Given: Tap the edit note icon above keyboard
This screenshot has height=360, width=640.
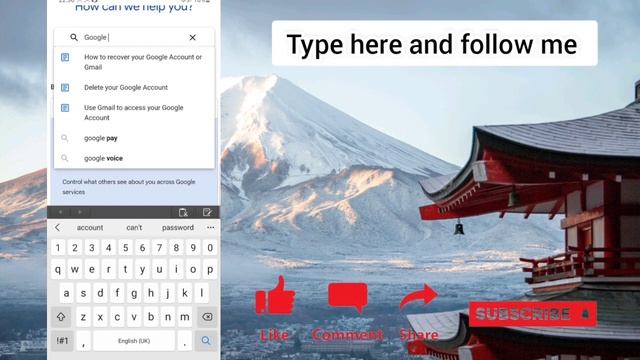Looking at the screenshot, I should click(x=207, y=212).
